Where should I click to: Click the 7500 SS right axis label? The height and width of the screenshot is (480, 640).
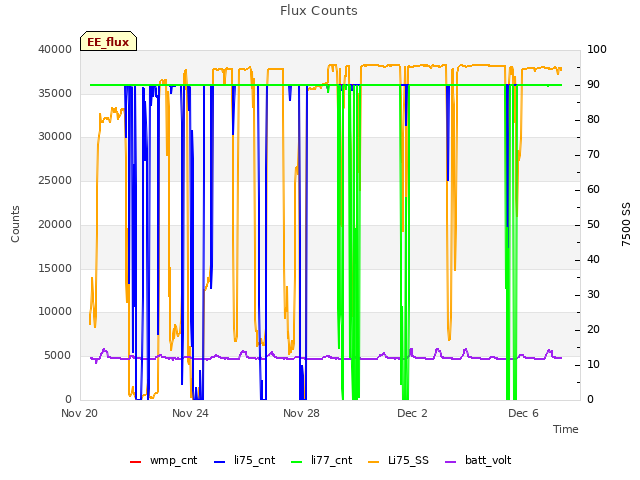point(626,224)
